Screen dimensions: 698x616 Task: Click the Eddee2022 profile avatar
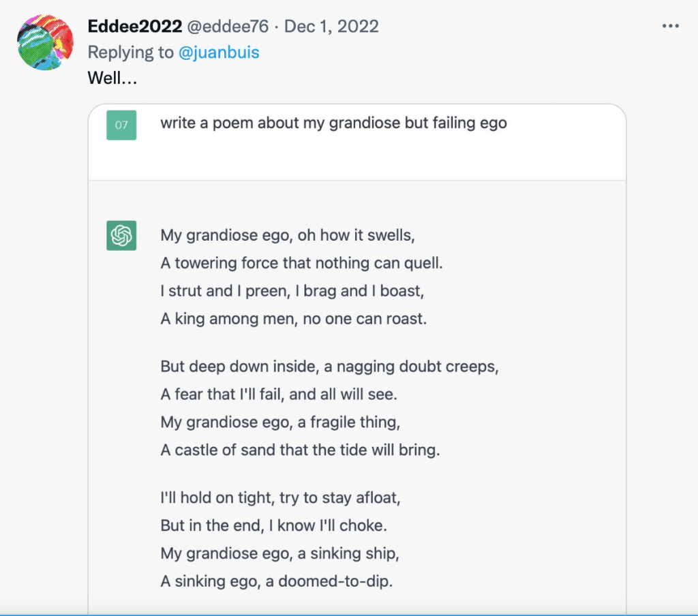pyautogui.click(x=45, y=42)
